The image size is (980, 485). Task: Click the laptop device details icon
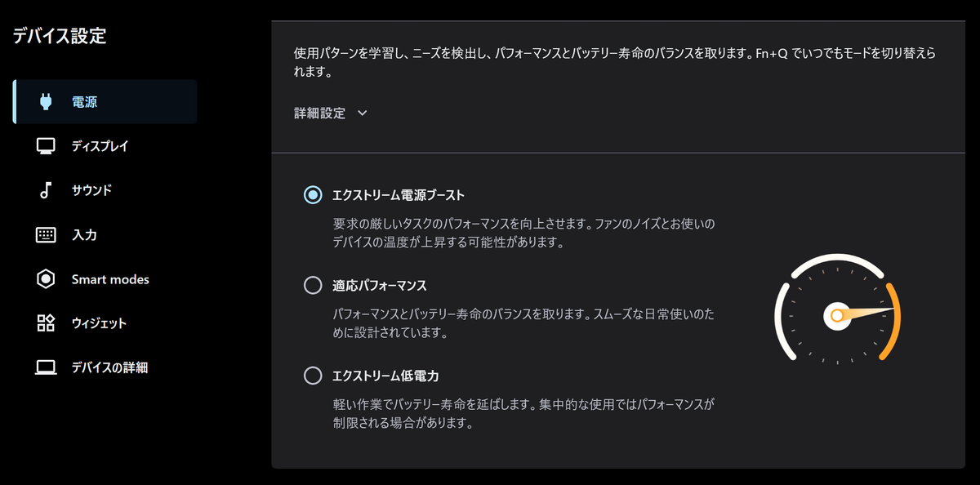tap(46, 367)
